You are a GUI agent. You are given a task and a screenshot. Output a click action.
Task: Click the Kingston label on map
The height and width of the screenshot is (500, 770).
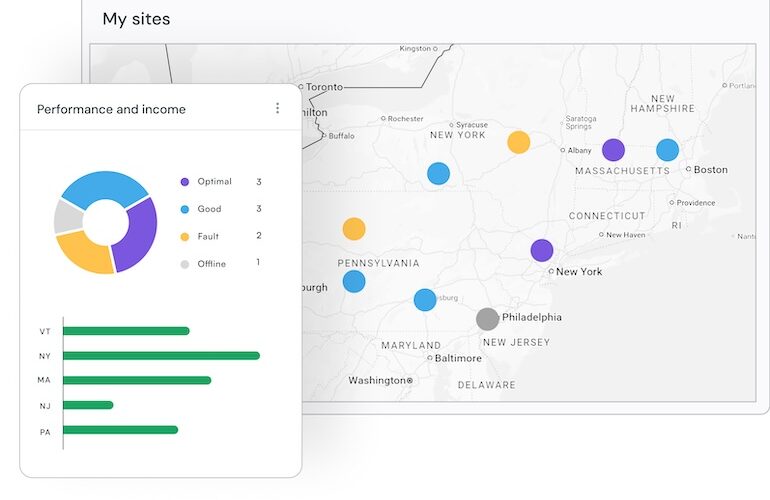click(415, 48)
